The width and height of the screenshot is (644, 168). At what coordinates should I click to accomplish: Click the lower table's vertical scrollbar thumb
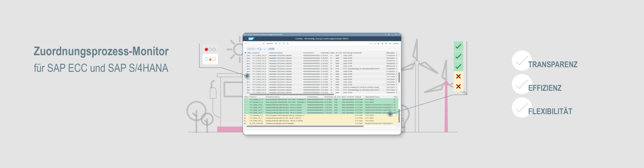click(399, 116)
